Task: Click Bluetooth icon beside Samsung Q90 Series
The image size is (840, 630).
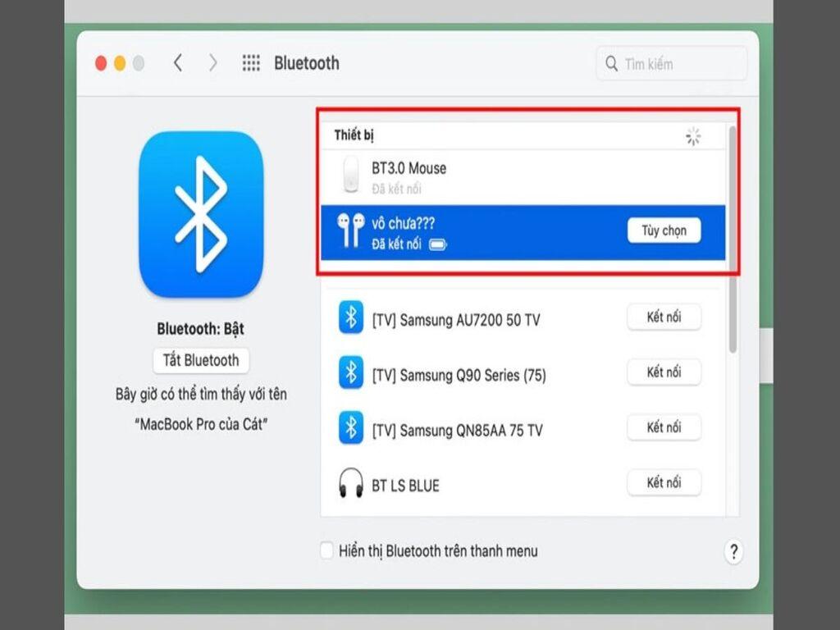Action: [x=351, y=373]
